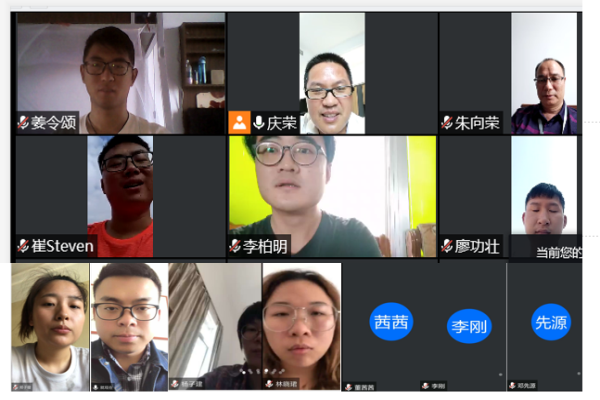The image size is (600, 400).
Task: Click the muted mic icon beside 邓先源
Action: tap(512, 385)
